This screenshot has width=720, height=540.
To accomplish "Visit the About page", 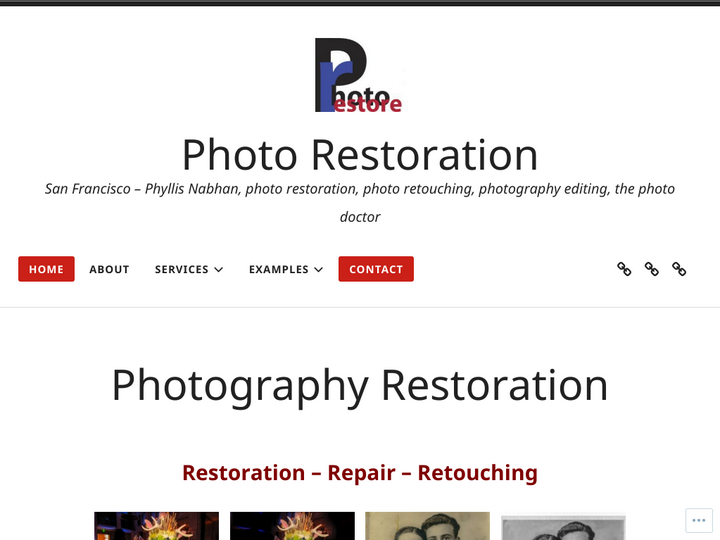I will click(x=109, y=269).
